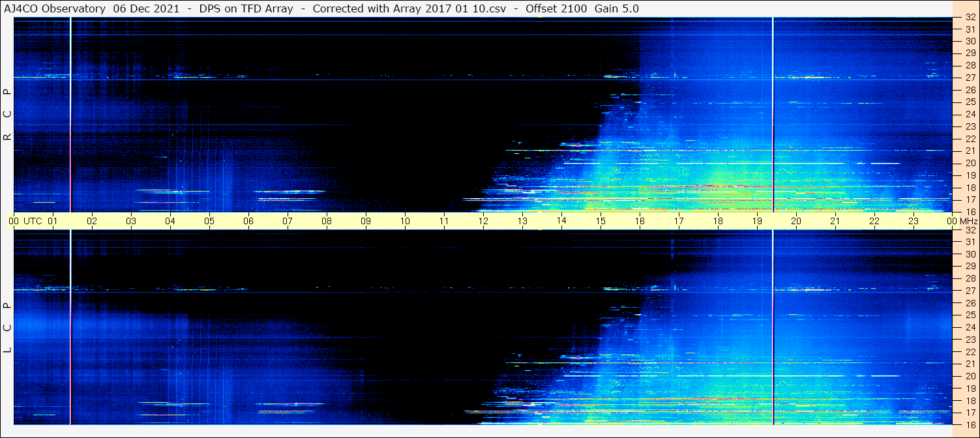The image size is (980, 438).
Task: Click the 24 MHz label on RCP scale
Action: (x=970, y=114)
